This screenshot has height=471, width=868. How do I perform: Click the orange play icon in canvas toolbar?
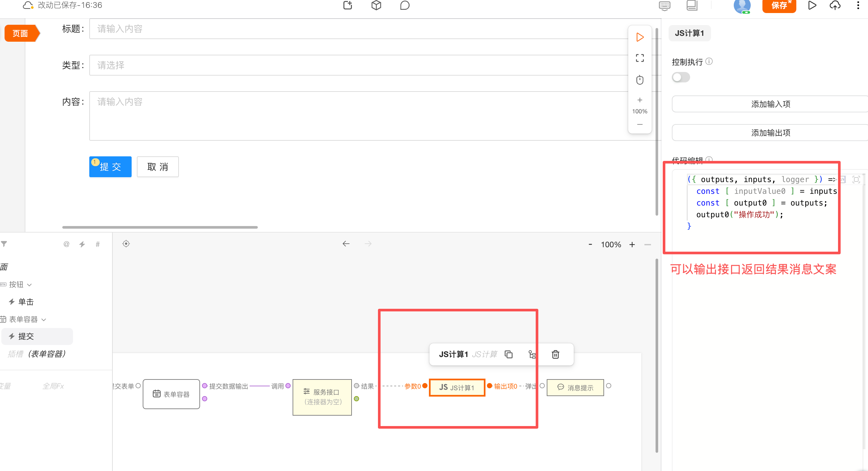tap(640, 37)
